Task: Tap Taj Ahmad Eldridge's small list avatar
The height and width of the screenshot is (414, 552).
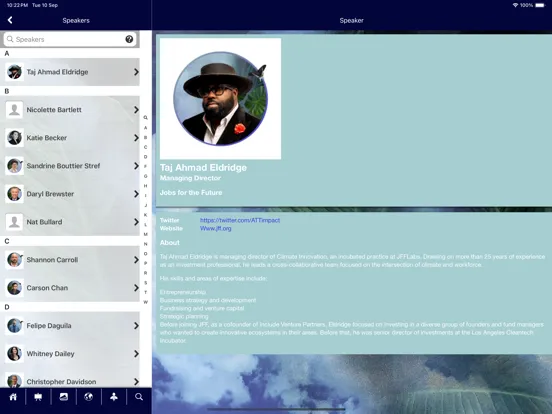Action: click(x=14, y=72)
